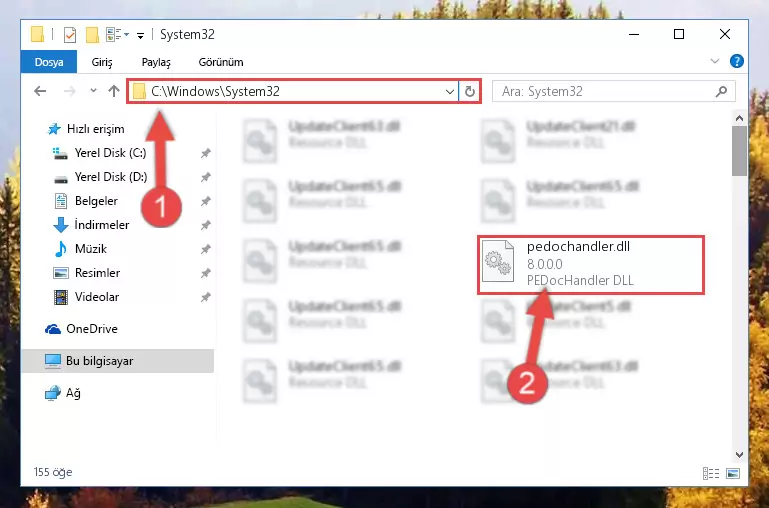Click the pin icon beside Belgeler
Image resolution: width=769 pixels, height=508 pixels.
coord(205,202)
